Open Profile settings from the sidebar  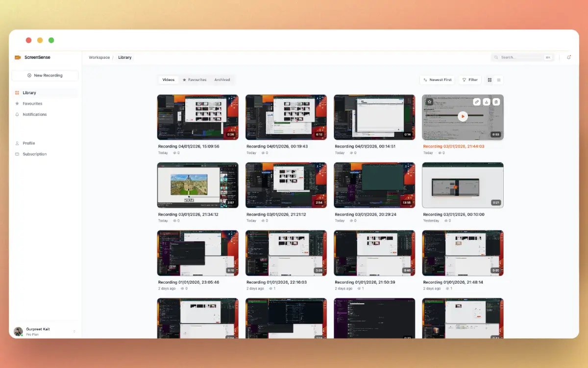29,143
